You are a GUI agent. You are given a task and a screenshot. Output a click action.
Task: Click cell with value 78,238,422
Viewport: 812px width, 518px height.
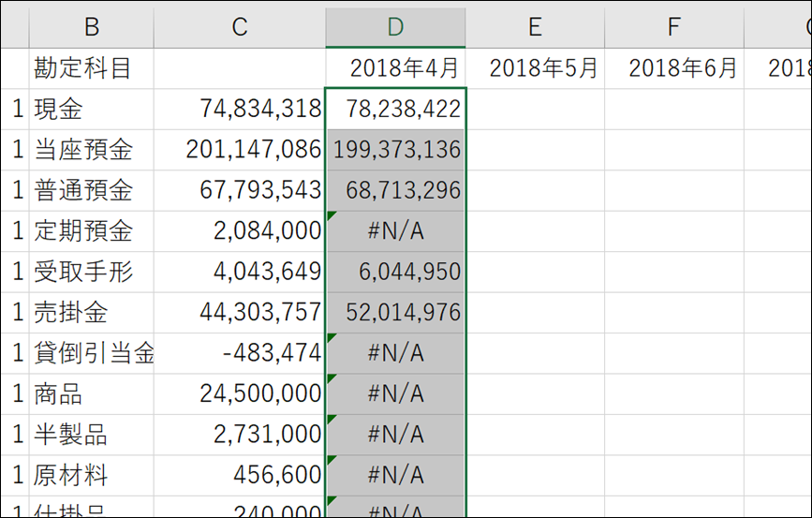click(x=395, y=109)
